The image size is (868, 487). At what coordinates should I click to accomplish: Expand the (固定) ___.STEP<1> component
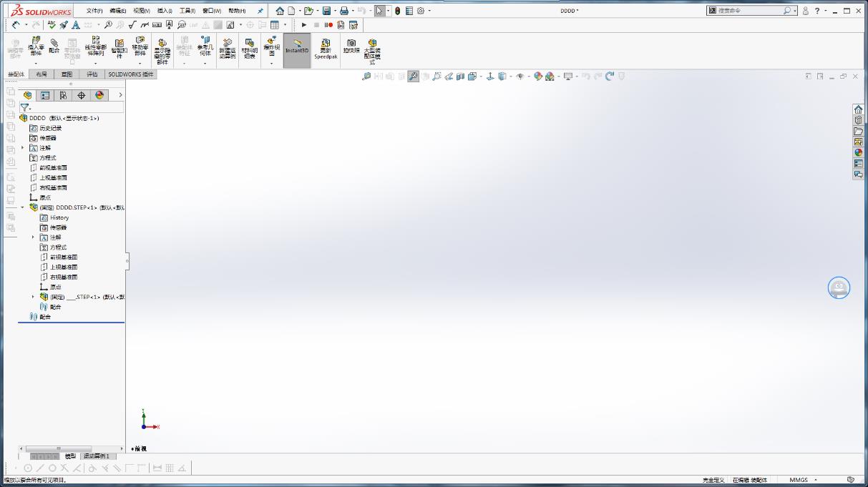pyautogui.click(x=33, y=297)
